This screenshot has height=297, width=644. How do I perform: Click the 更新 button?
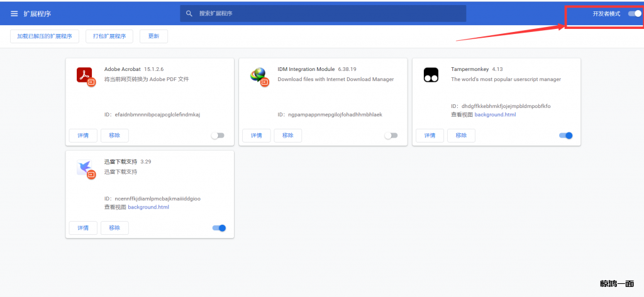point(153,36)
